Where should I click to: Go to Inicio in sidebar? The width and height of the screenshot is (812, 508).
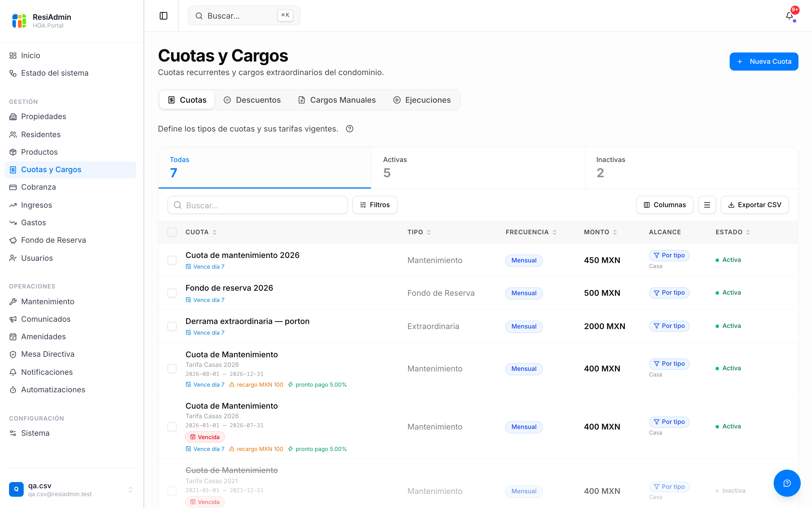coord(70,55)
